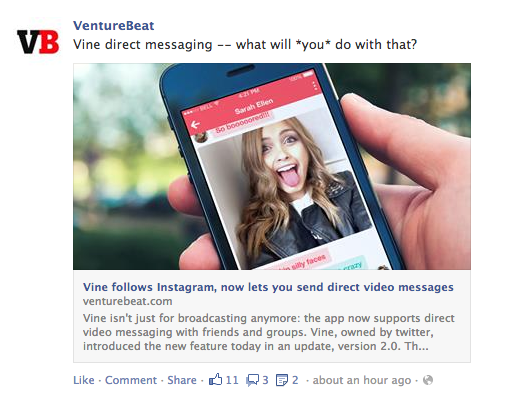Image resolution: width=515 pixels, height=404 pixels.
Task: Click the venturebeat.com domain text
Action: click(x=127, y=301)
